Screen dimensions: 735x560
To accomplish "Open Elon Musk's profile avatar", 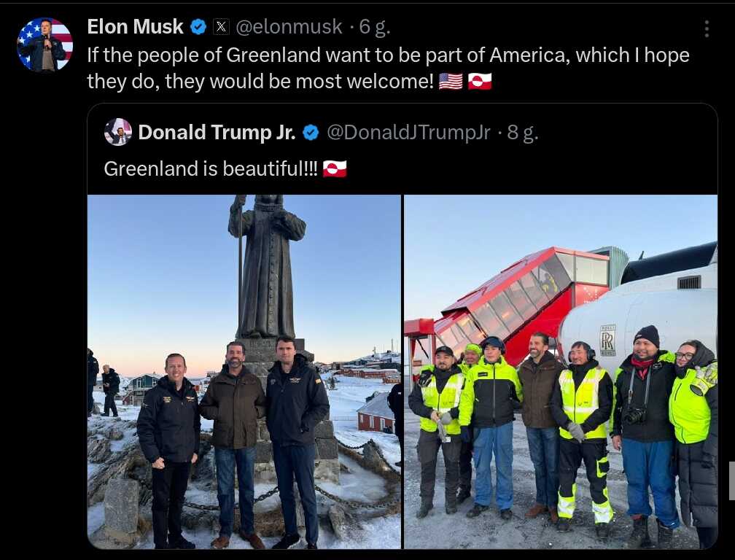I will click(x=45, y=45).
